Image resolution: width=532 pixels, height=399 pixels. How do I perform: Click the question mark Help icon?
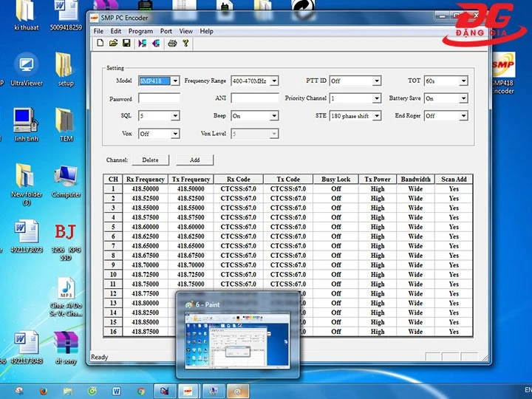click(x=185, y=44)
